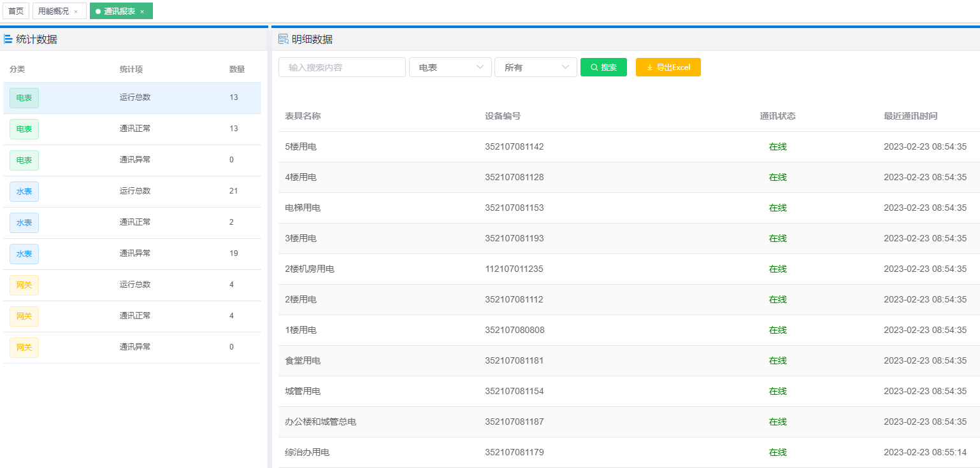
Task: Click the chevron arrow of the 所有 dropdown
Action: point(565,67)
